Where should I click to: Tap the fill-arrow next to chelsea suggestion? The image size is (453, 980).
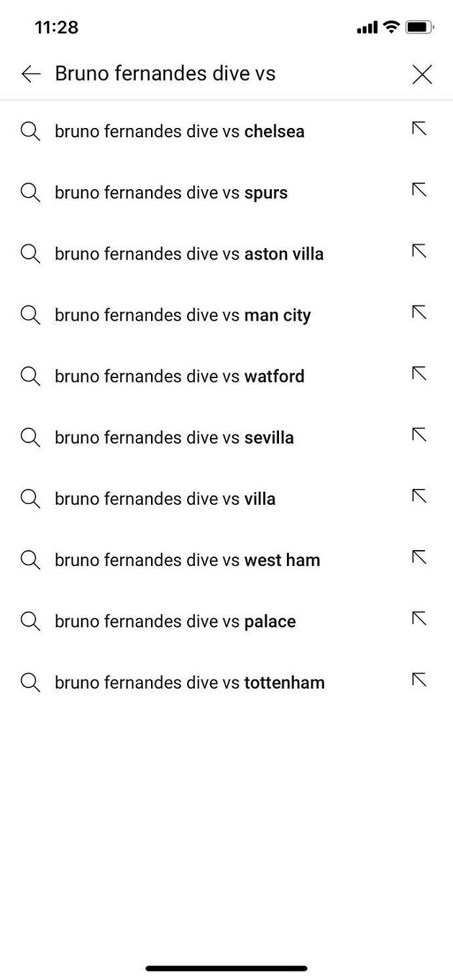419,128
